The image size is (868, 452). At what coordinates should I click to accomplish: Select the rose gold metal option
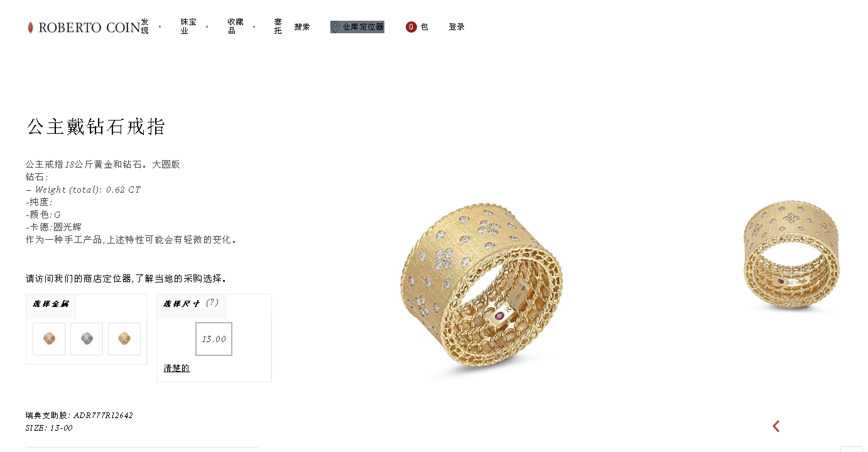click(x=49, y=339)
